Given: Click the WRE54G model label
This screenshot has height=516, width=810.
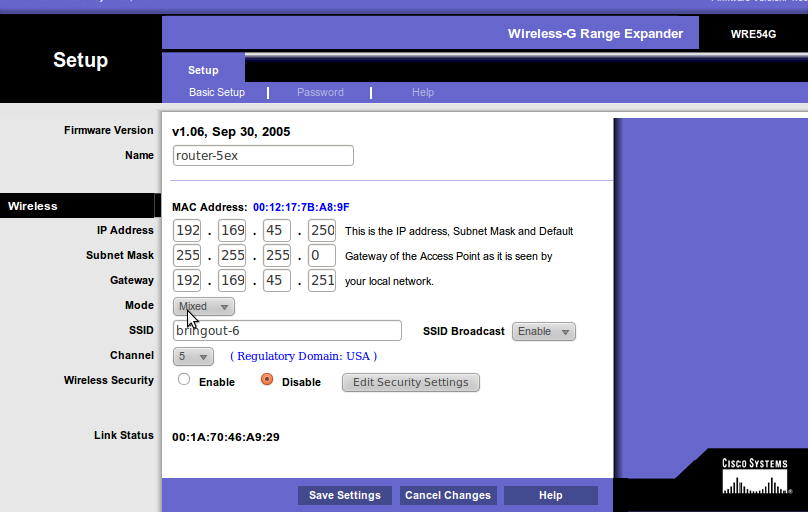Looking at the screenshot, I should point(753,34).
